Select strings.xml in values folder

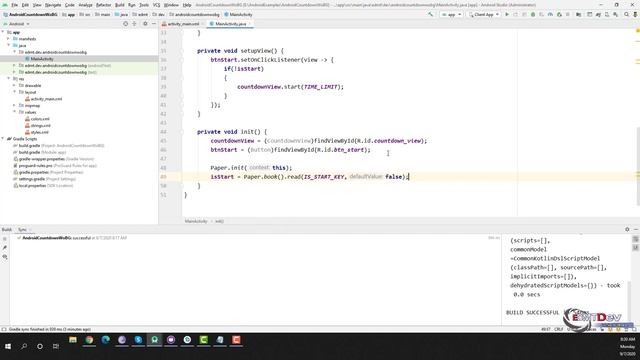(40, 125)
